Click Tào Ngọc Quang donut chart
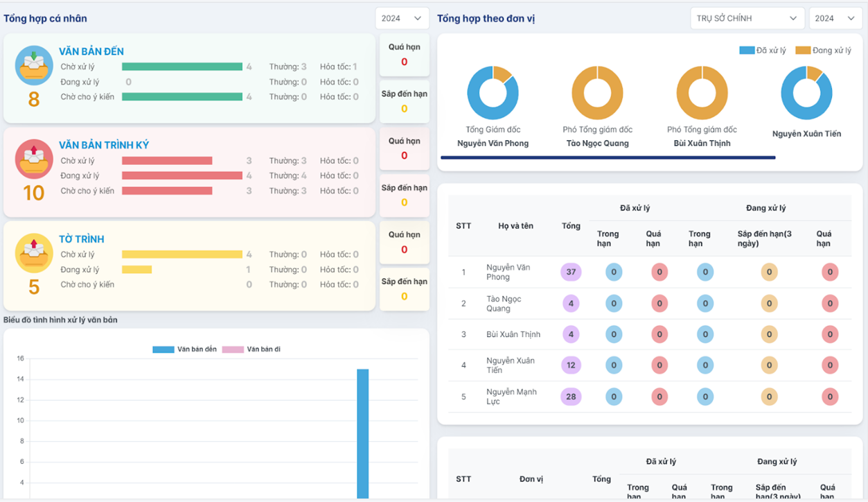The width and height of the screenshot is (868, 502). click(597, 93)
